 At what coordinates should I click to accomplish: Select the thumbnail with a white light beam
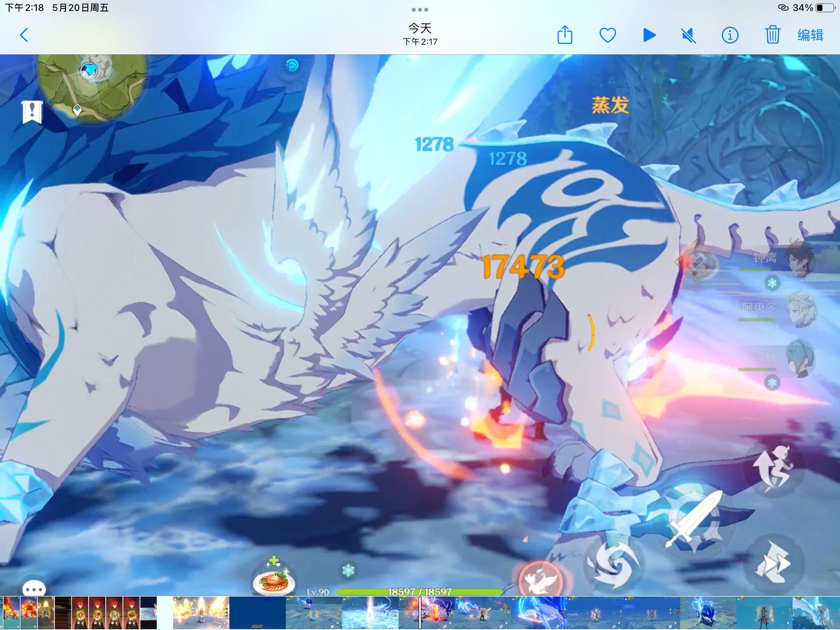(x=370, y=613)
